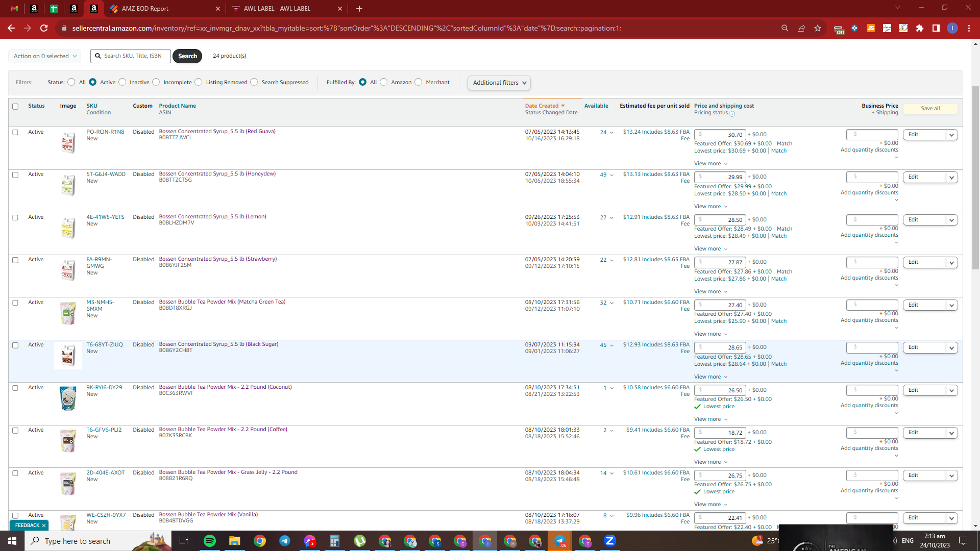Open Zoom from the taskbar
980x551 pixels.
tap(610, 541)
